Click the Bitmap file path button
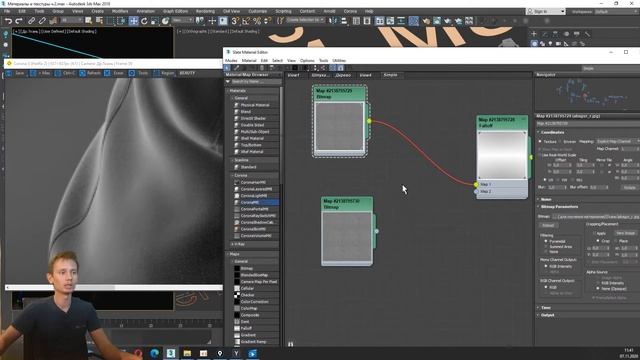The image size is (640, 360). 596,217
